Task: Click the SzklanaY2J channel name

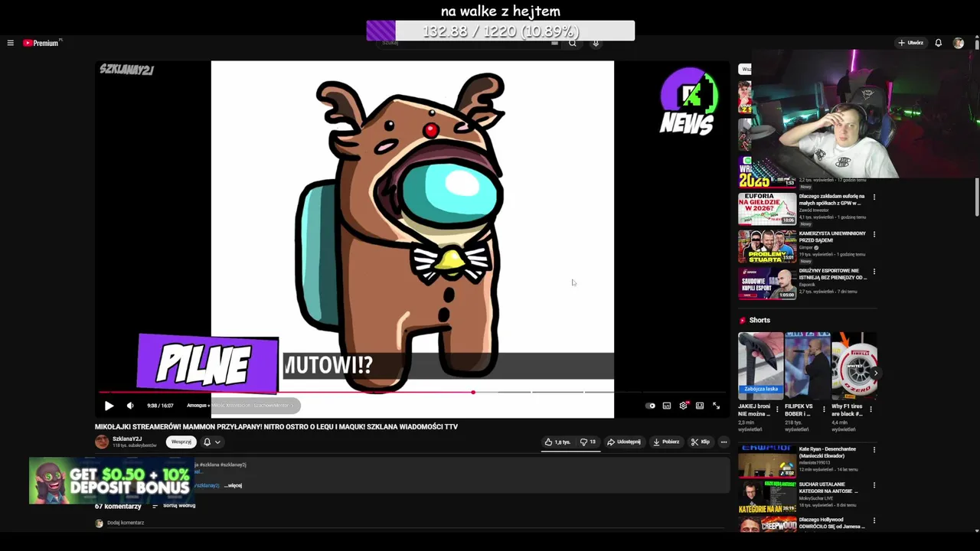Action: click(x=127, y=439)
